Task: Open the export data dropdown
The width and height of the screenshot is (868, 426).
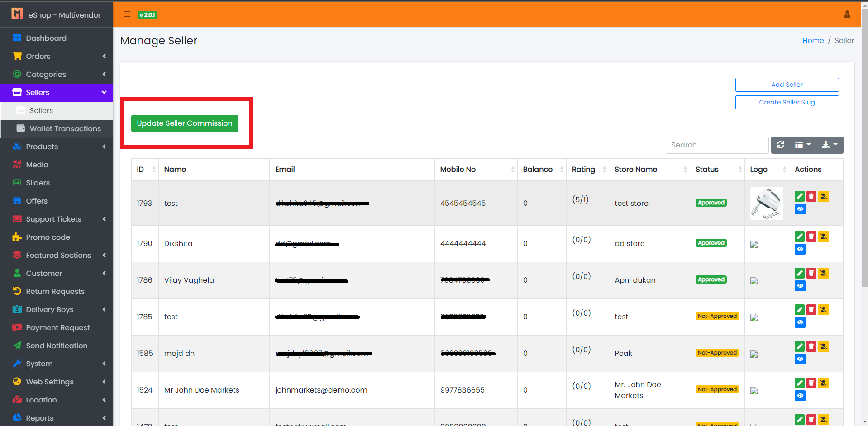Action: point(830,145)
